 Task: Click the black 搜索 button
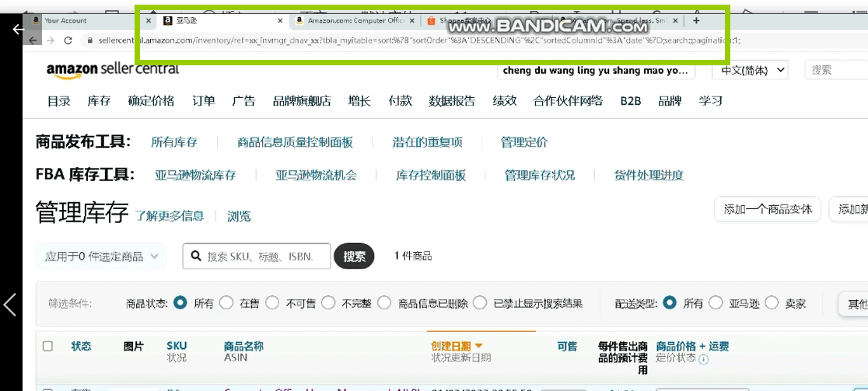tap(355, 256)
